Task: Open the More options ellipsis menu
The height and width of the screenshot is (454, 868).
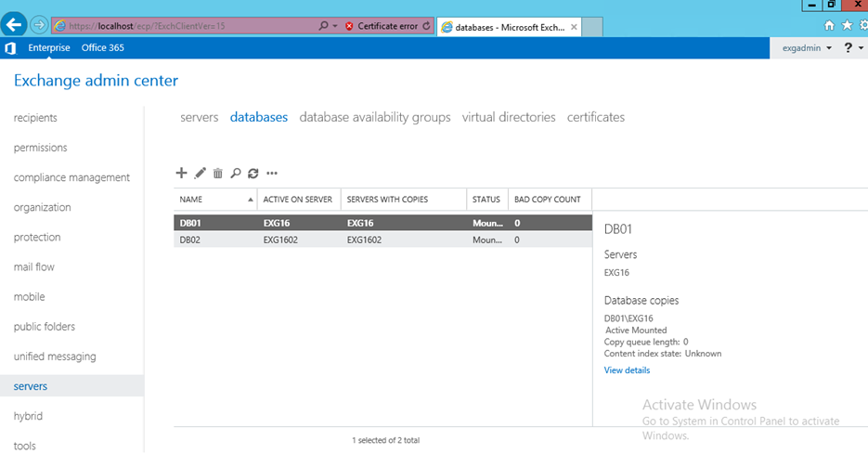Action: [272, 174]
